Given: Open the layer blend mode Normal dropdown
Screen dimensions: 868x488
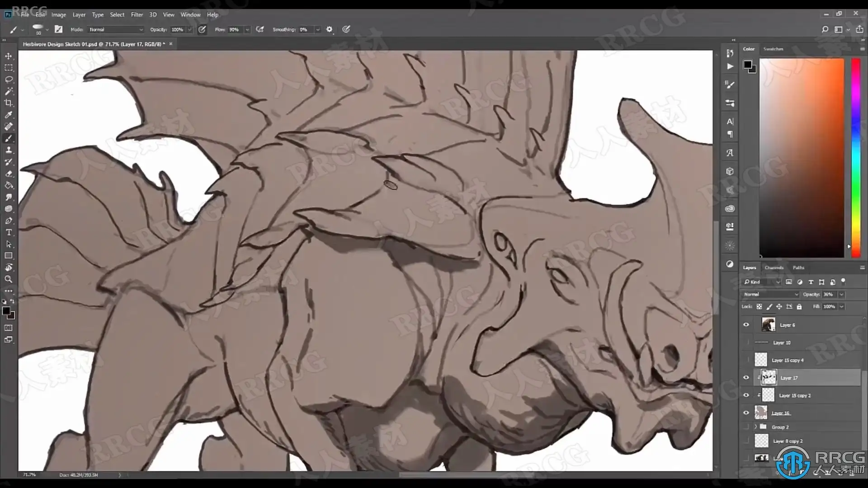Looking at the screenshot, I should click(x=770, y=294).
